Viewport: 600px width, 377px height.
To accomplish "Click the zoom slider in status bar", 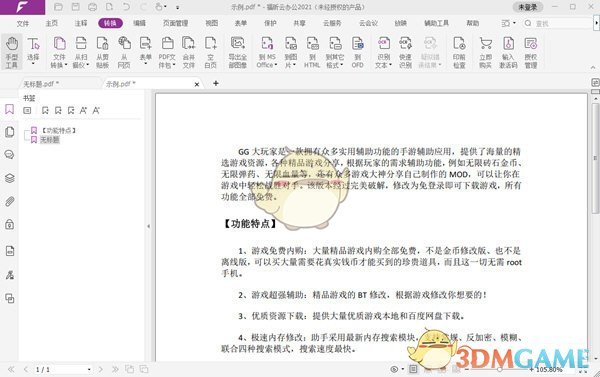I will 499,369.
